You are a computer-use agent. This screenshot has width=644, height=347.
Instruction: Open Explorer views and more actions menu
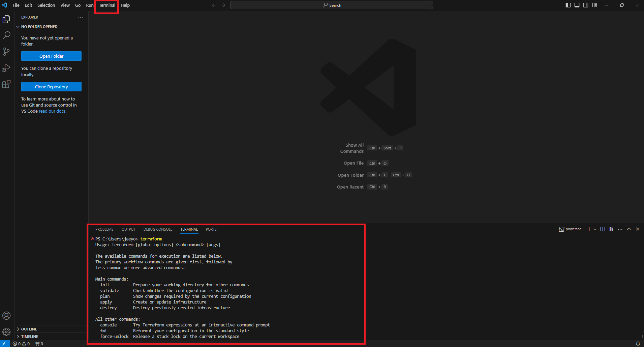pos(81,17)
